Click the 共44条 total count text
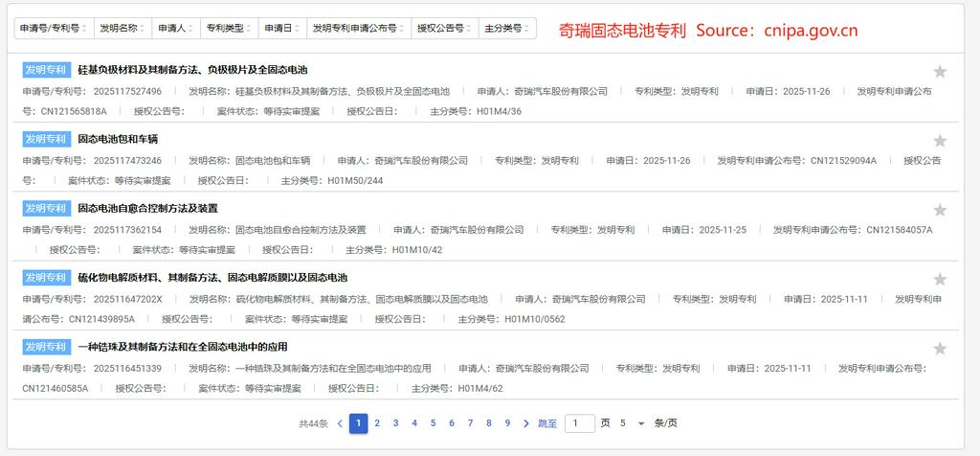Viewport: 980px width, 456px height. 313,423
